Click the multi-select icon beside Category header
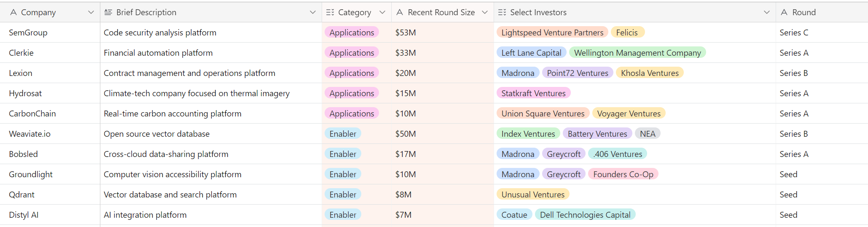868x227 pixels. [330, 12]
